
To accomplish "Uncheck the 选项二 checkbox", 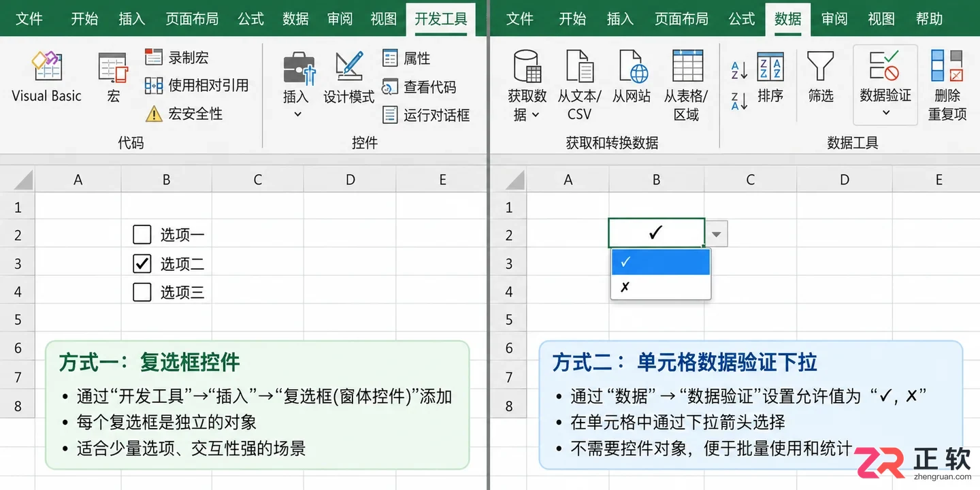I will pos(142,263).
